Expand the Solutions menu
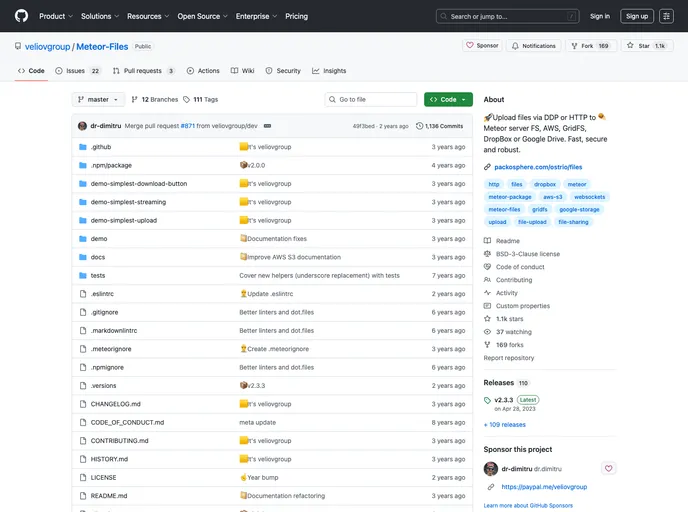 coord(100,16)
